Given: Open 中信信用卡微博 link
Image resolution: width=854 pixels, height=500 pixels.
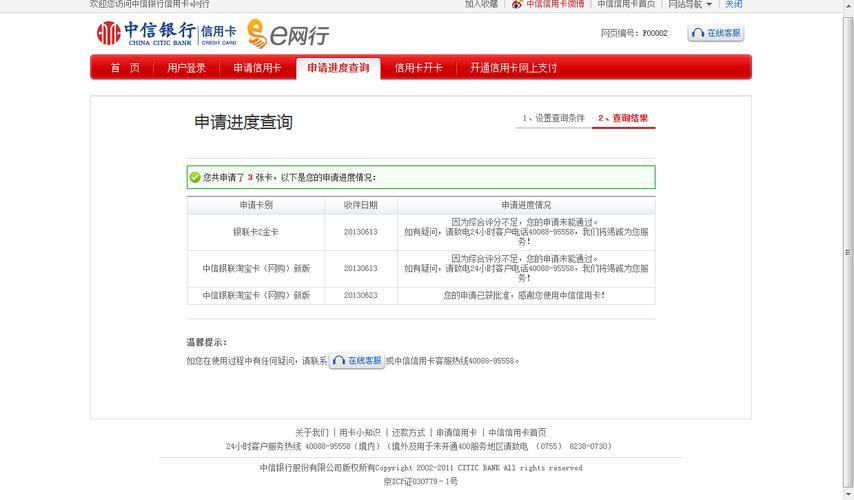Looking at the screenshot, I should pos(555,4).
